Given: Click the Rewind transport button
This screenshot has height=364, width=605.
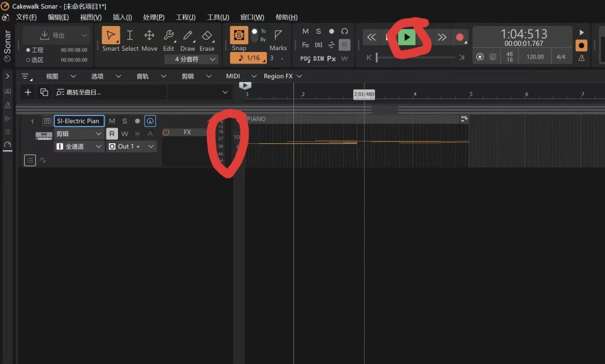Looking at the screenshot, I should pos(371,37).
